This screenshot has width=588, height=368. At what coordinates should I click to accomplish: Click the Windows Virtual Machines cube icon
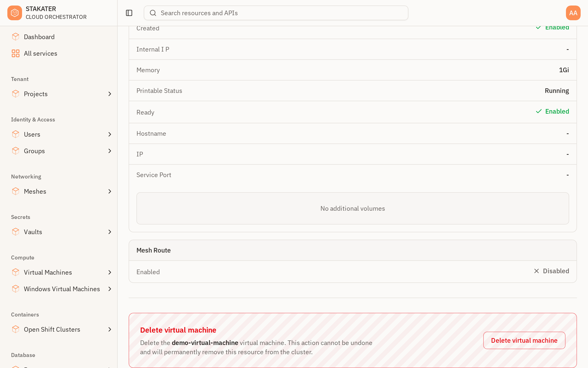(16, 289)
